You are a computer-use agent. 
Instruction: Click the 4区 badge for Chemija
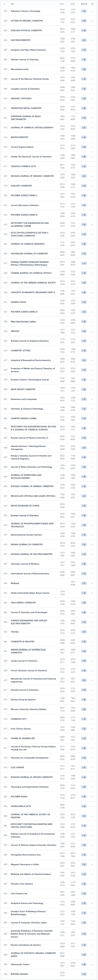84,632
